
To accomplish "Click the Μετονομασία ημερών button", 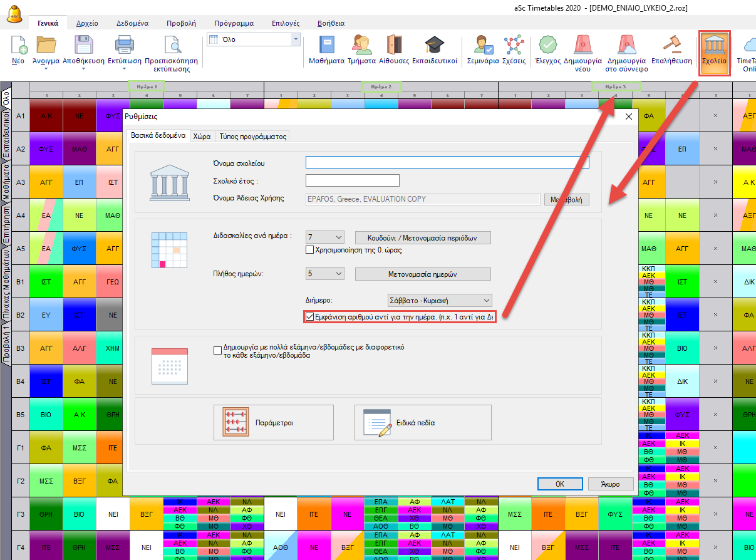I will [423, 274].
